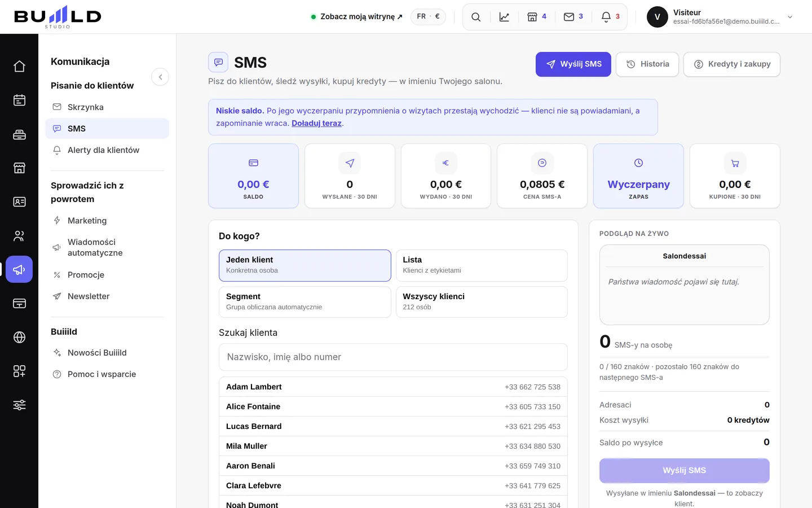Screen dimensions: 812x508
Task: Open the clients people icon in left rail
Action: 19,235
